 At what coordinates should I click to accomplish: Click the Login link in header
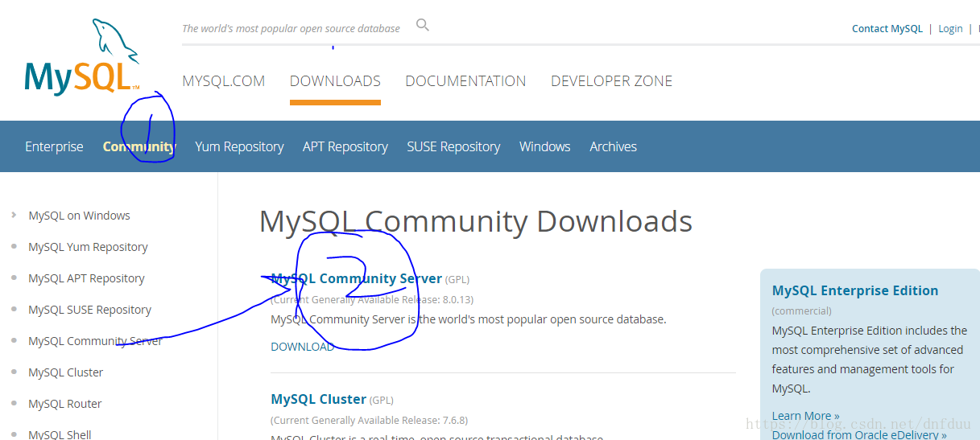pyautogui.click(x=950, y=28)
